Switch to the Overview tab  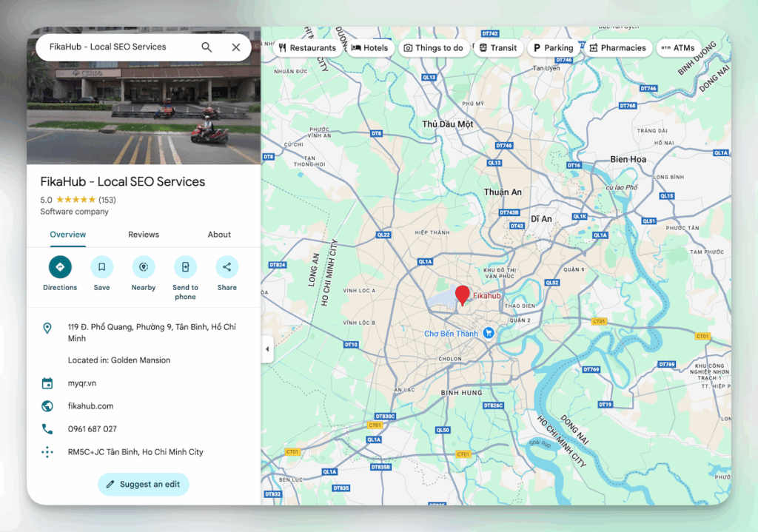pos(67,235)
